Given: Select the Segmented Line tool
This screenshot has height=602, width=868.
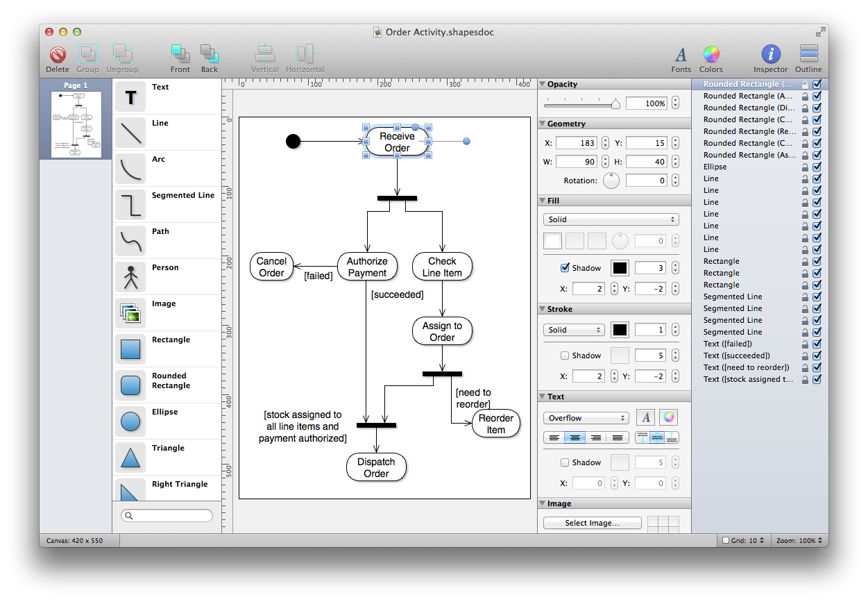Looking at the screenshot, I should pos(130,204).
